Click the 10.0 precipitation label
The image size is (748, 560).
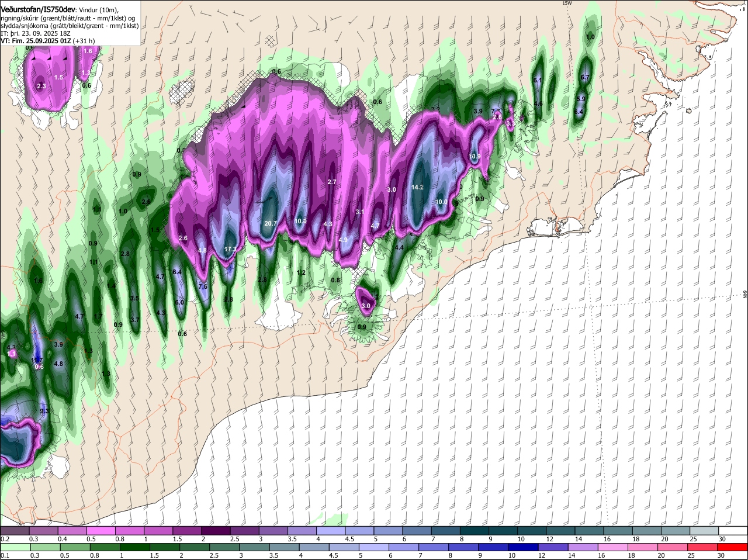coord(442,202)
